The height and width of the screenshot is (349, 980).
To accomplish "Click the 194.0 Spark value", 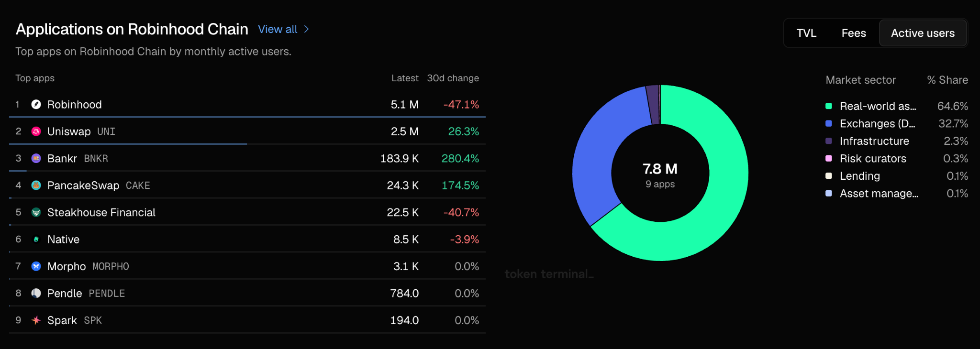I will click(x=404, y=320).
